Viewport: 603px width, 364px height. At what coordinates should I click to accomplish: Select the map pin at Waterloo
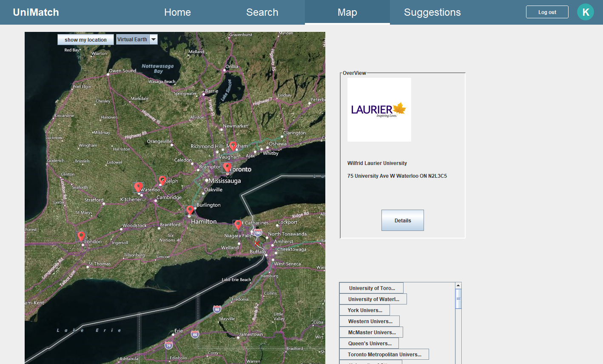coord(138,187)
